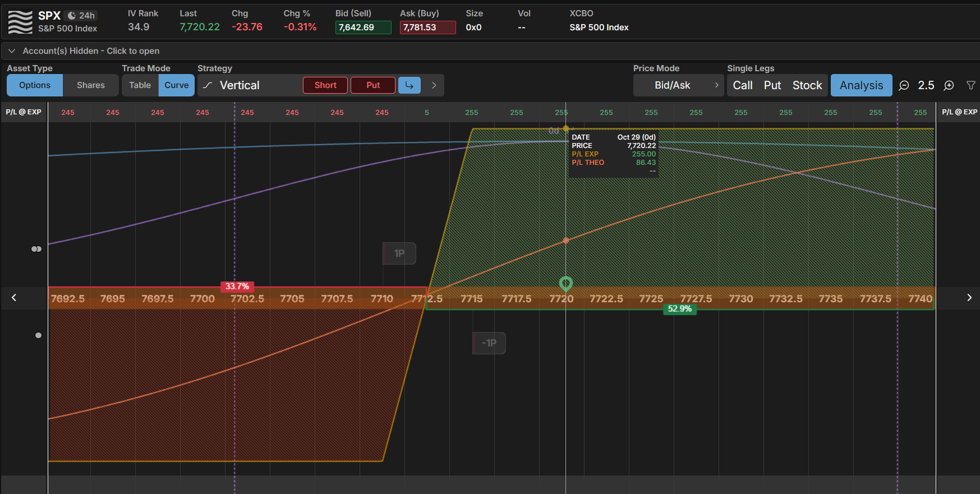This screenshot has width=980, height=494.
Task: Click the P/L value 5 in header row
Action: tap(427, 113)
